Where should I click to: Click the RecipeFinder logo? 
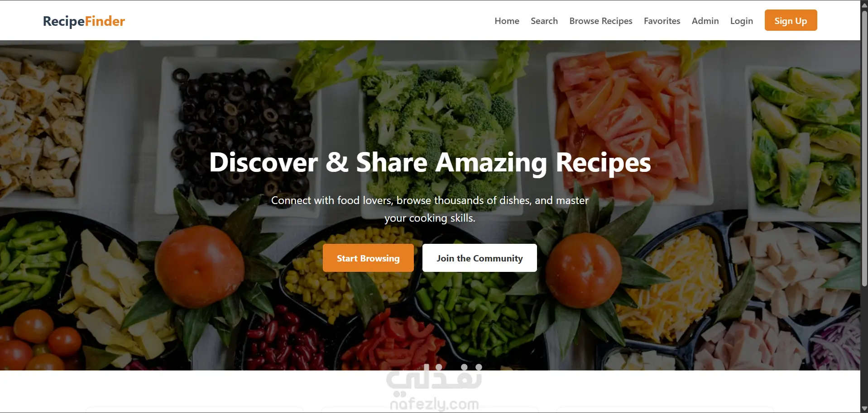(84, 21)
